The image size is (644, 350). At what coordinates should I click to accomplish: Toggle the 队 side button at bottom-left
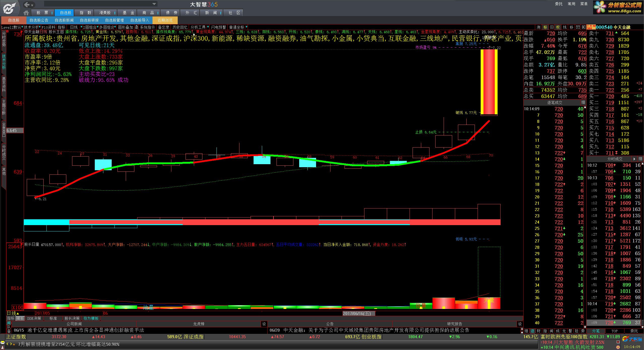(9, 327)
